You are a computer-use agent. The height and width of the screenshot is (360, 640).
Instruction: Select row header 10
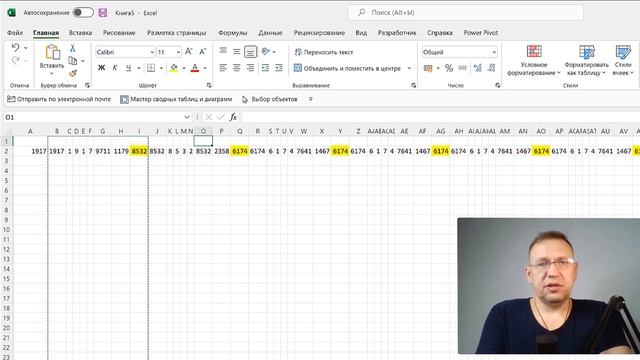[7, 230]
